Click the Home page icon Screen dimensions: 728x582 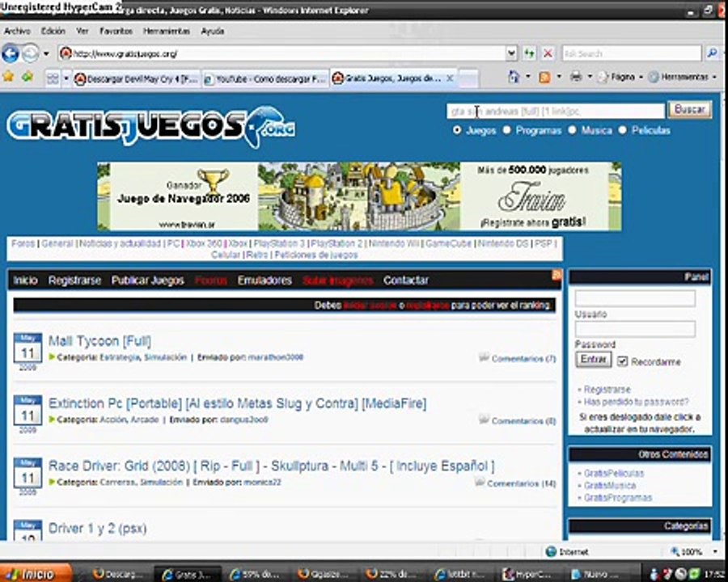(514, 77)
